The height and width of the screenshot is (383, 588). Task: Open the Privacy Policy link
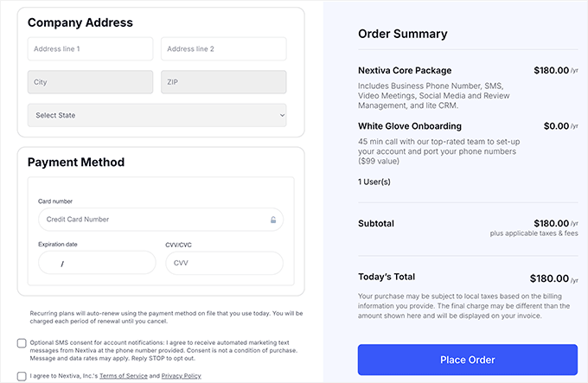(181, 376)
